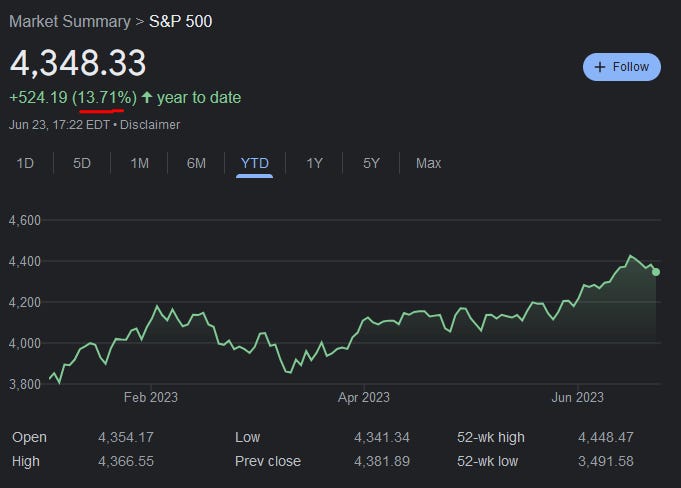Click the 4,400 y-axis label
681x488 pixels.
25,261
